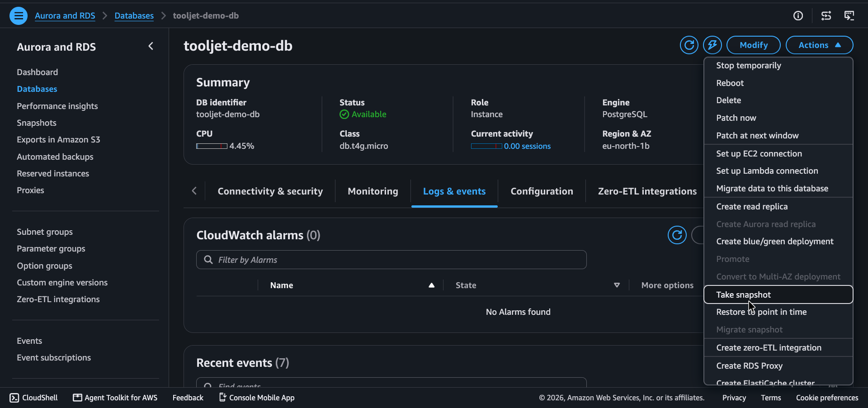Select Create zero-ETL integration

pos(778,348)
